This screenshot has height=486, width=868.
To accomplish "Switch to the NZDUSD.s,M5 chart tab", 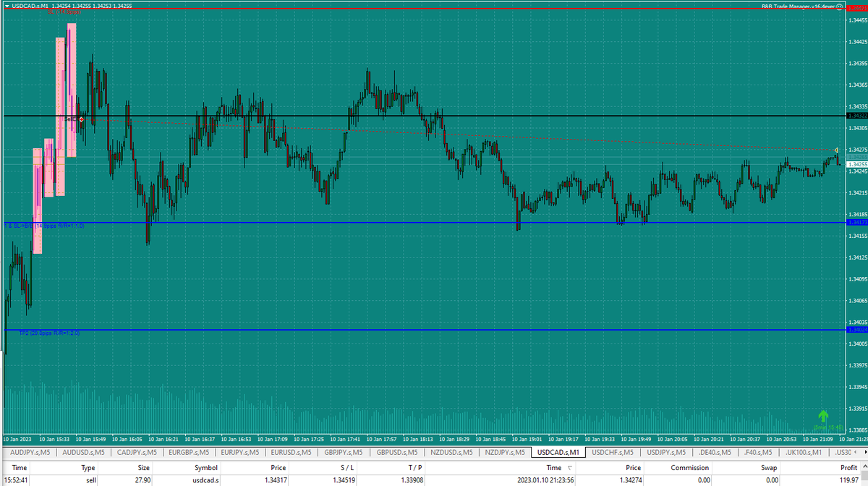I will tap(451, 453).
